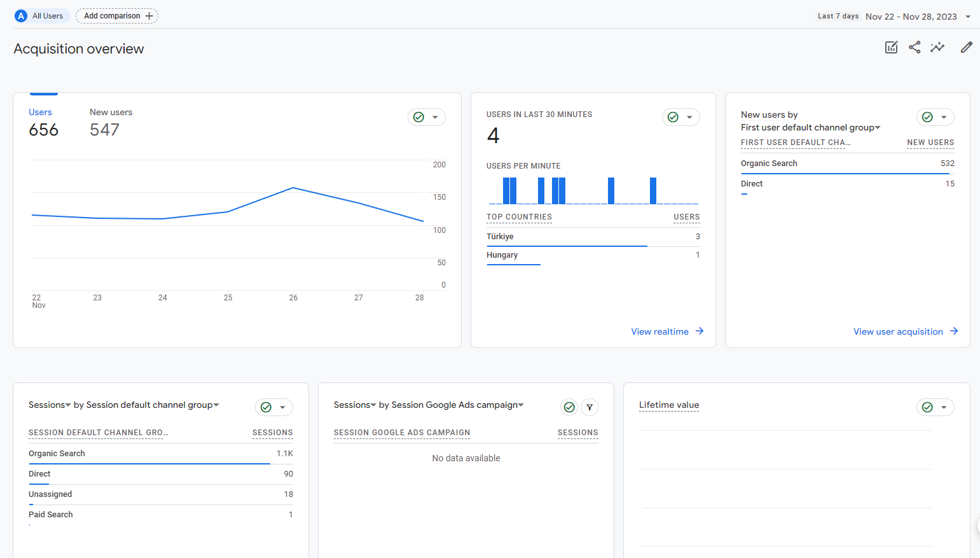Open the View realtime link

click(x=659, y=331)
